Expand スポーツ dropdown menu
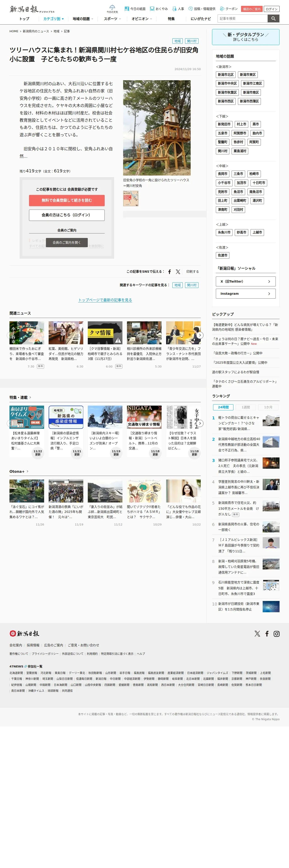The width and height of the screenshot is (289, 868). pos(112,19)
